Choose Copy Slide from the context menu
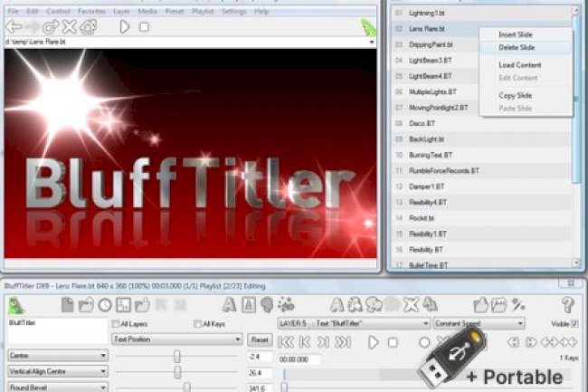Screen dimensions: 588x392 tap(526, 95)
